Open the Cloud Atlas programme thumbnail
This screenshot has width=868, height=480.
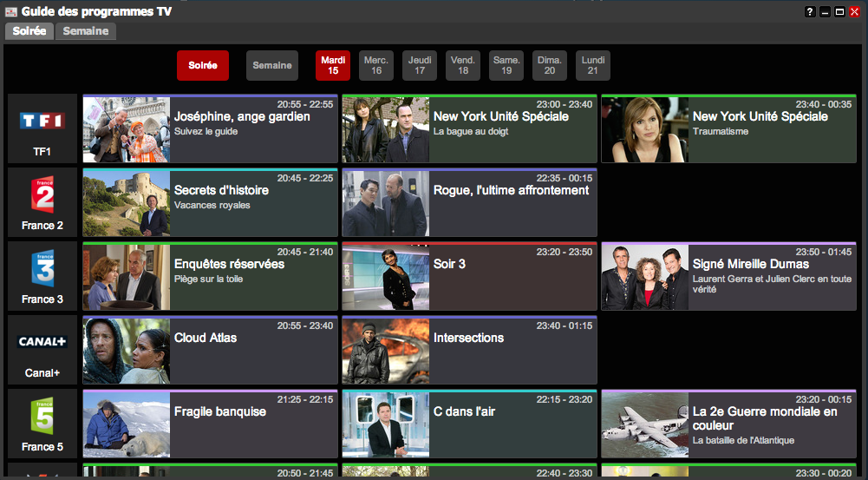tap(126, 351)
